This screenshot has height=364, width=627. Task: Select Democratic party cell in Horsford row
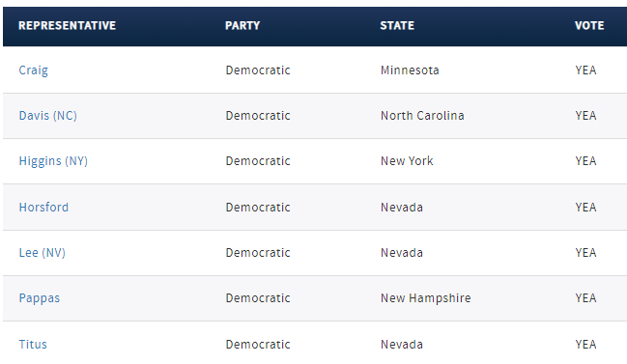pyautogui.click(x=258, y=208)
